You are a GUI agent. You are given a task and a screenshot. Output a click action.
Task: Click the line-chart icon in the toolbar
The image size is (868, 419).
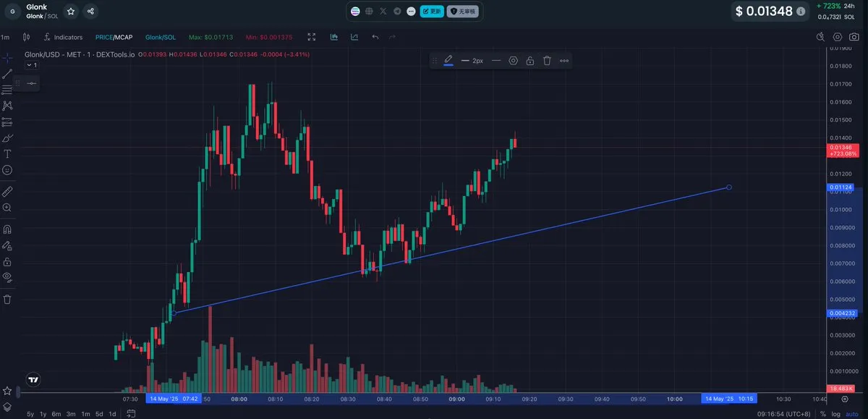[354, 37]
